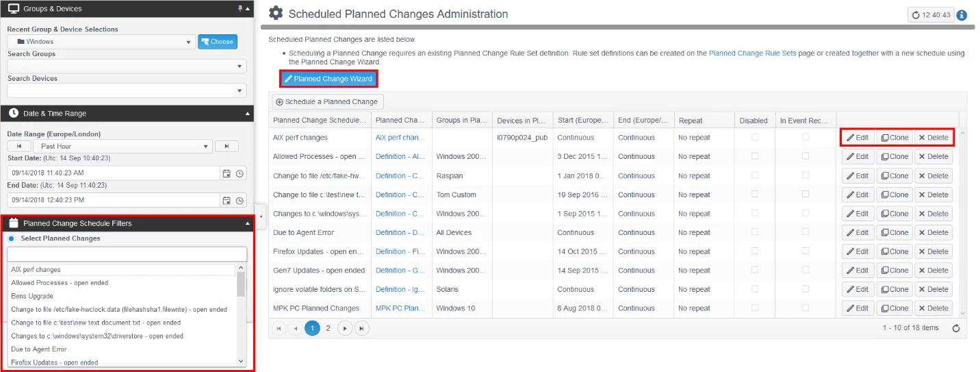The image size is (980, 372).
Task: Select Due to Agent Error in filter list
Action: pyautogui.click(x=122, y=349)
